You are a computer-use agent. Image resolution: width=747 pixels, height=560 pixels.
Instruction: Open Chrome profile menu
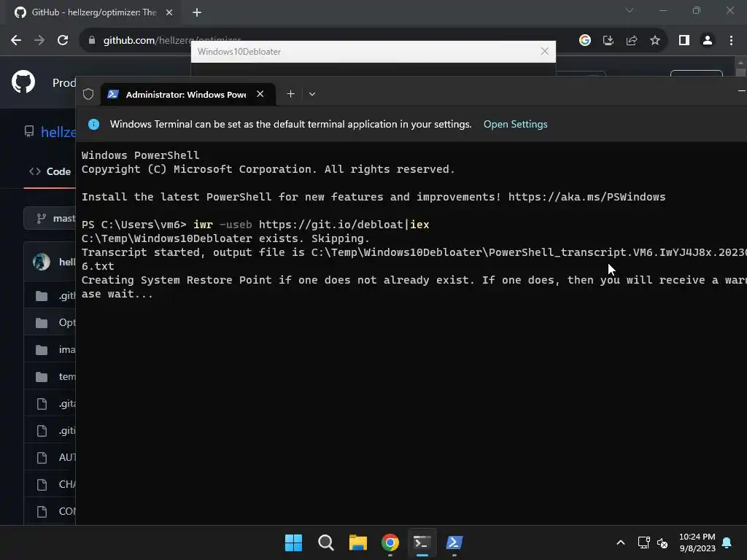click(x=708, y=41)
